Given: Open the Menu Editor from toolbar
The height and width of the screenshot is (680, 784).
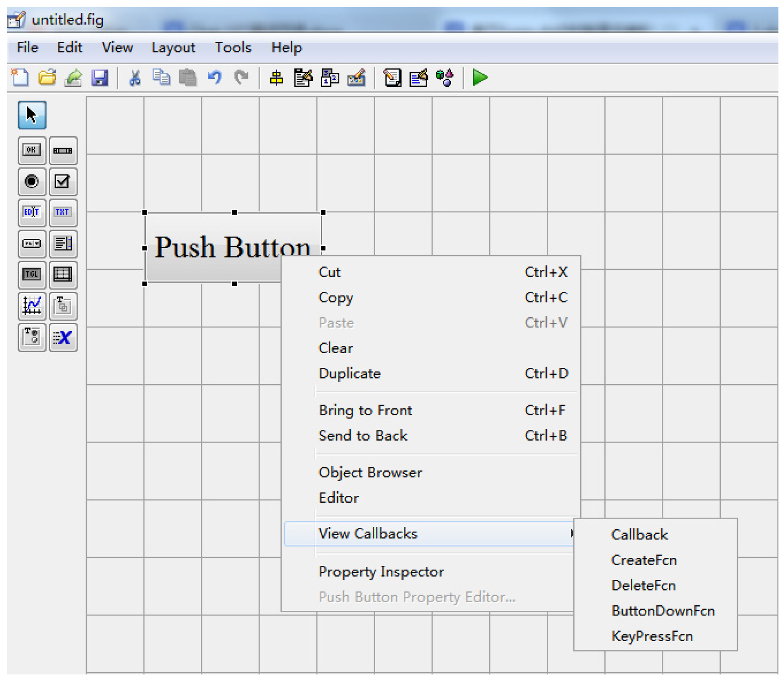Looking at the screenshot, I should tap(303, 78).
